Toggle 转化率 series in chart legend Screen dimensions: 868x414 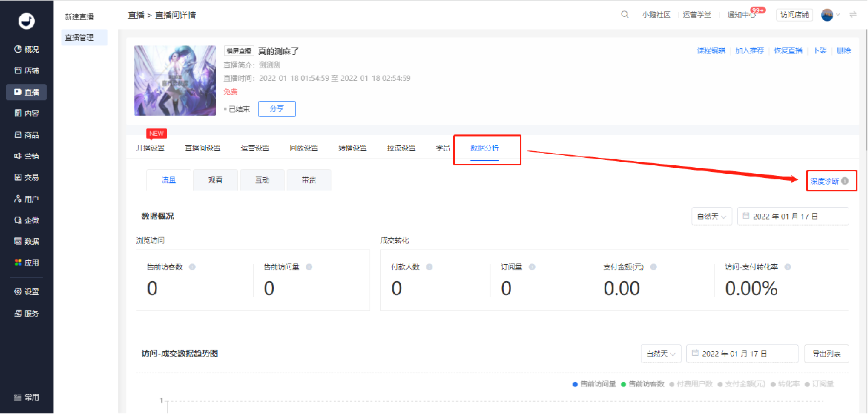pos(785,384)
